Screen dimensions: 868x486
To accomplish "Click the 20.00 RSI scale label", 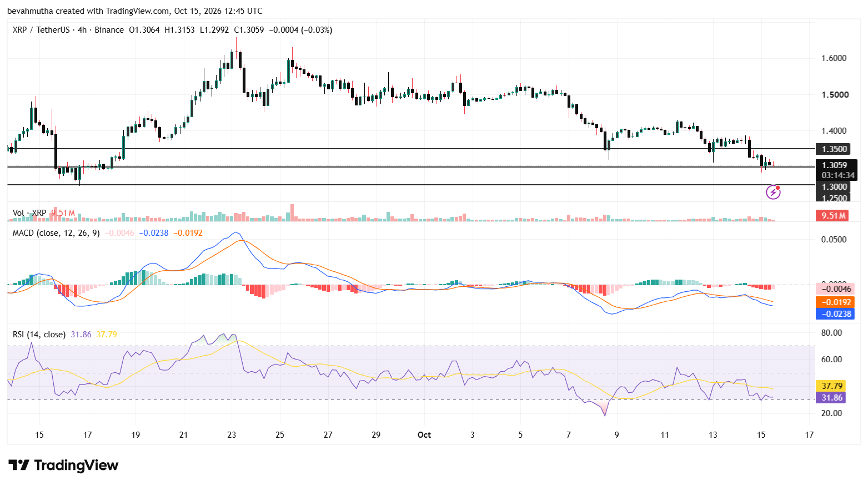I will [832, 413].
